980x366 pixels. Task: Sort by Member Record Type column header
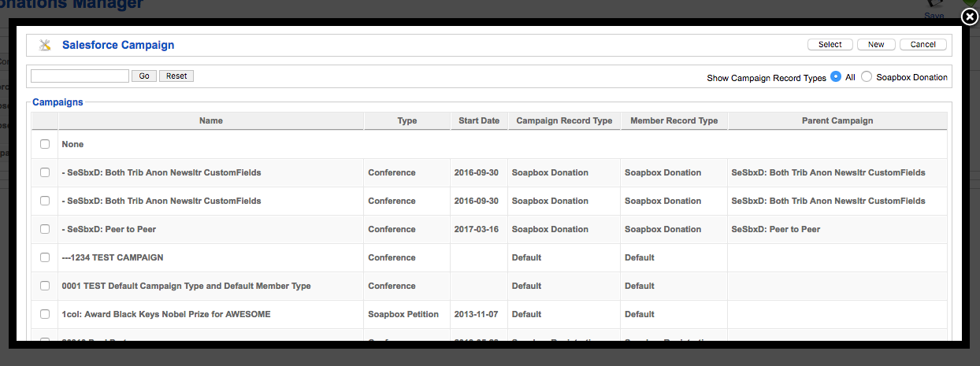[x=674, y=120]
